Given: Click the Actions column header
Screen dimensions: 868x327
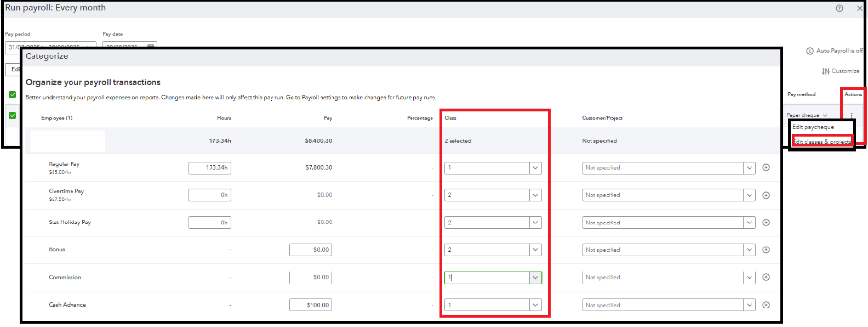Looking at the screenshot, I should (x=853, y=94).
